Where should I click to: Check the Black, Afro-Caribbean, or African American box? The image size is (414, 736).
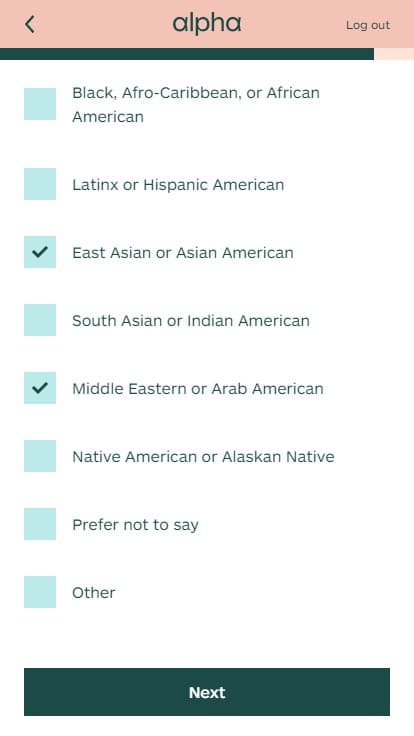pos(40,104)
